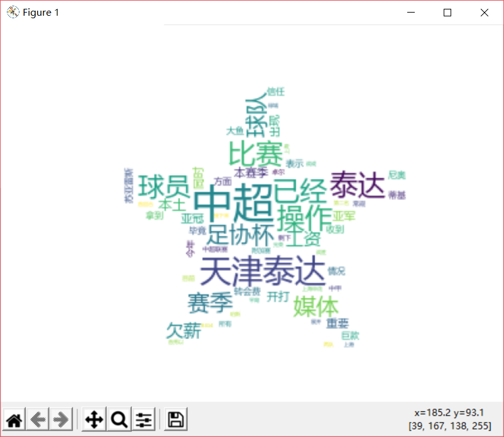Maximize the Figure 1 window
This screenshot has height=437, width=504.
(447, 13)
